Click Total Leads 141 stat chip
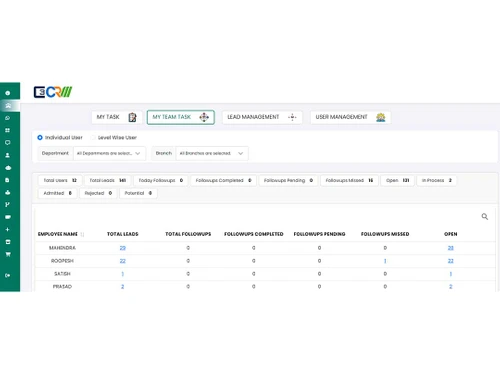Image resolution: width=500 pixels, height=375 pixels. click(x=107, y=180)
